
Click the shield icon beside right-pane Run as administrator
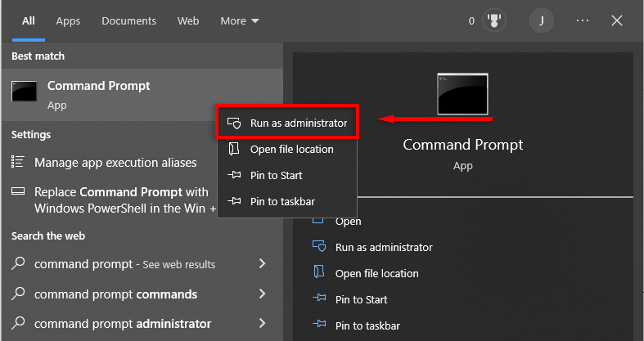320,247
